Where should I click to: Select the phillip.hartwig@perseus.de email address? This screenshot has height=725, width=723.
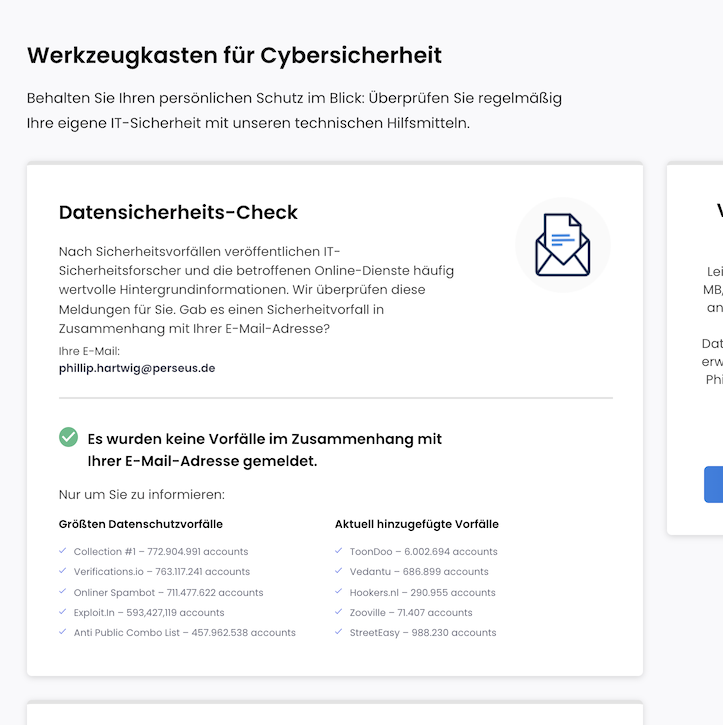coord(137,368)
